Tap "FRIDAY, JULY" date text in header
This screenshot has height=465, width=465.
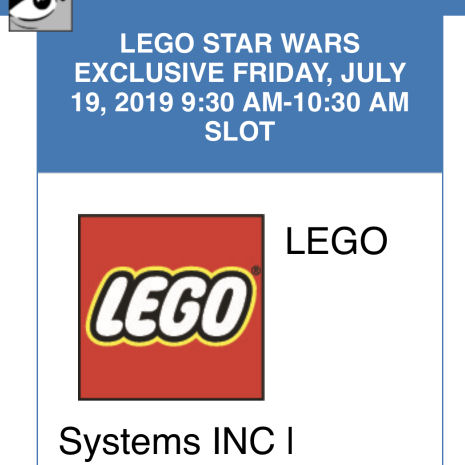[x=319, y=73]
